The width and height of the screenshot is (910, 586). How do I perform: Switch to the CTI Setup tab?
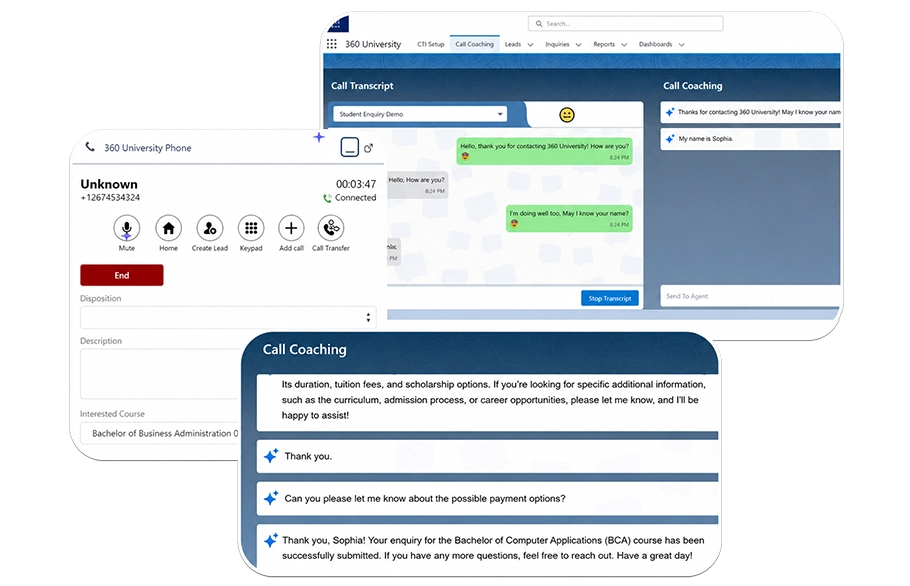[431, 44]
